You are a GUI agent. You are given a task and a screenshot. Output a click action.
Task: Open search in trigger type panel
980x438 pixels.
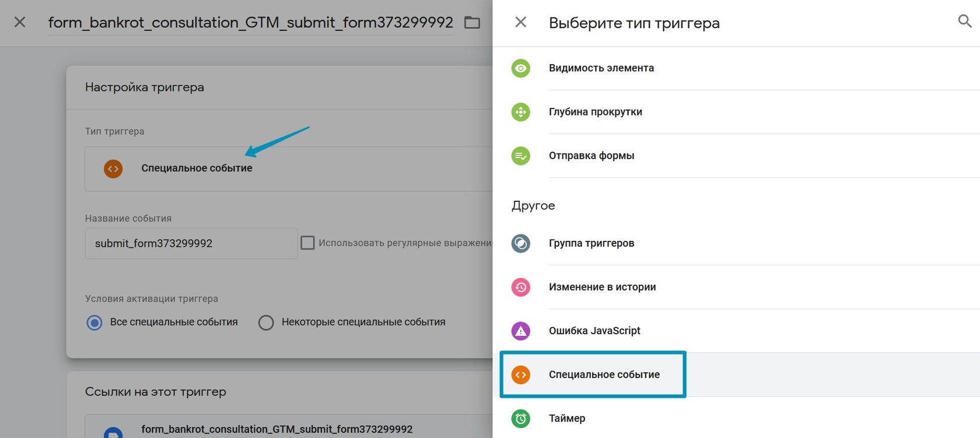(x=965, y=22)
